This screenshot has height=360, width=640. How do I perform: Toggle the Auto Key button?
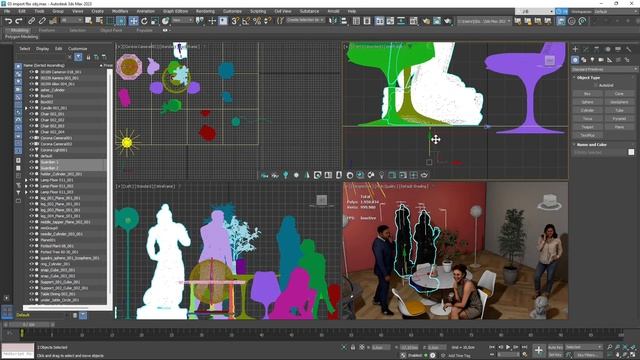(x=555, y=347)
